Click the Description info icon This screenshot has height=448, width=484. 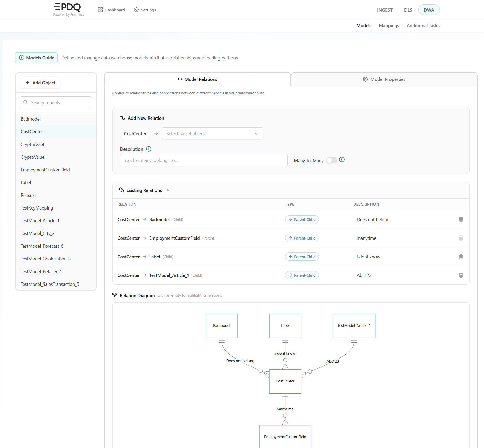pyautogui.click(x=149, y=149)
